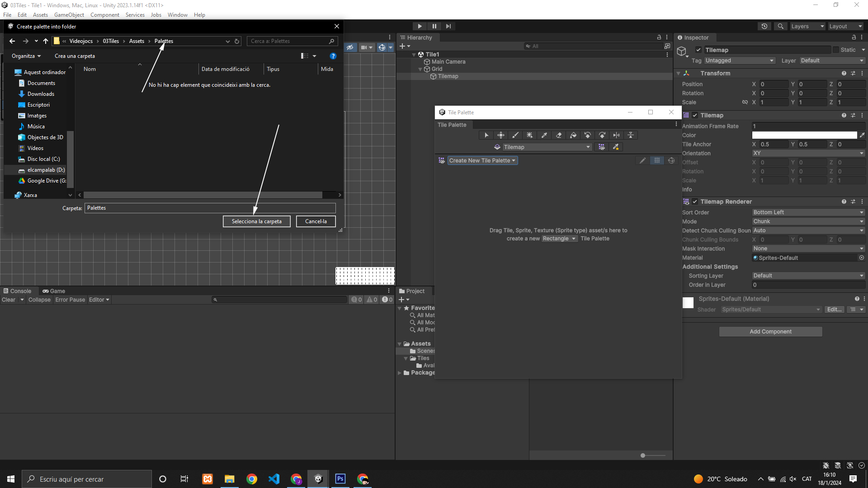Viewport: 868px width, 488px height.
Task: Open the Sort Order Bottom Left dropdown
Action: pos(808,212)
